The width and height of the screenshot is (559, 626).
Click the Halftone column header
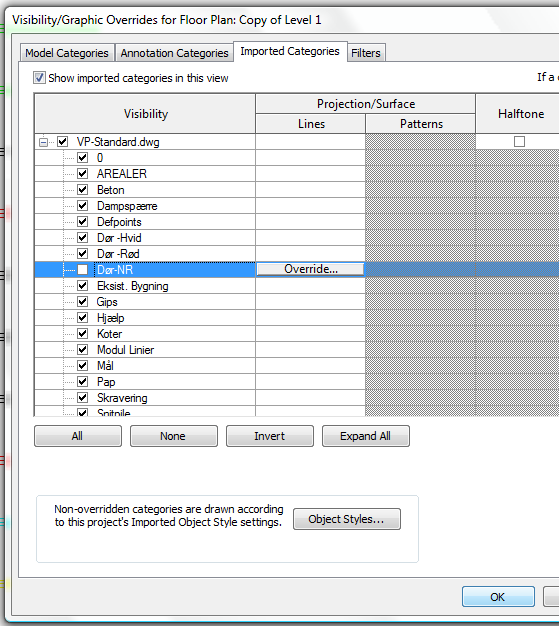point(520,114)
